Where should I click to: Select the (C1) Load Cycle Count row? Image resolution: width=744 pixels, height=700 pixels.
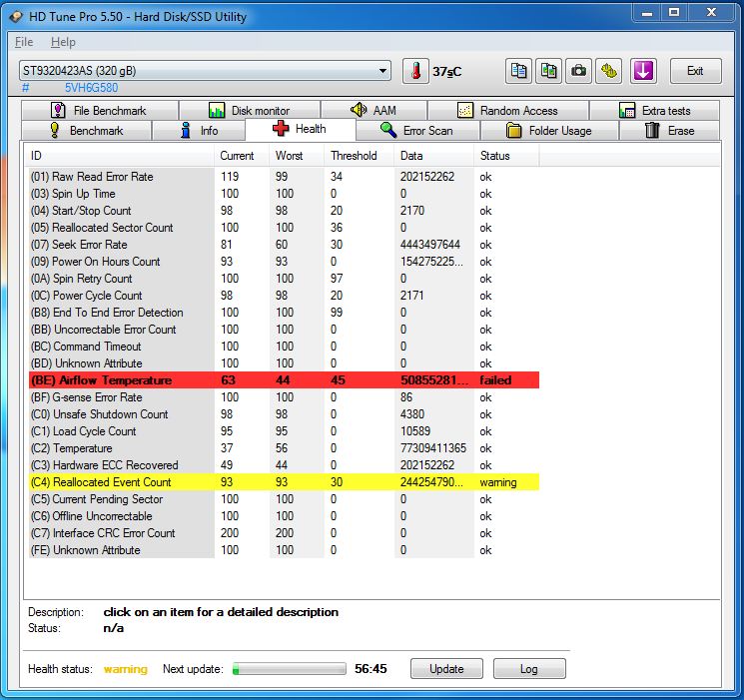click(284, 431)
